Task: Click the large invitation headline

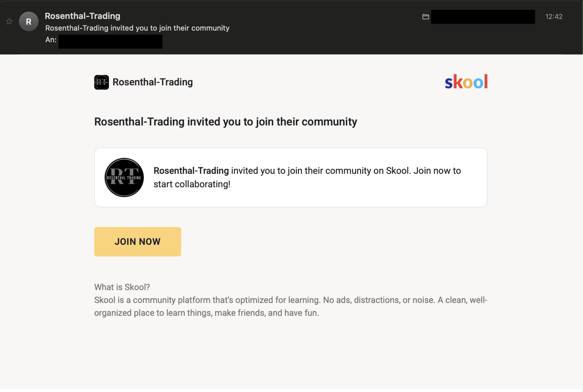Action: [225, 122]
